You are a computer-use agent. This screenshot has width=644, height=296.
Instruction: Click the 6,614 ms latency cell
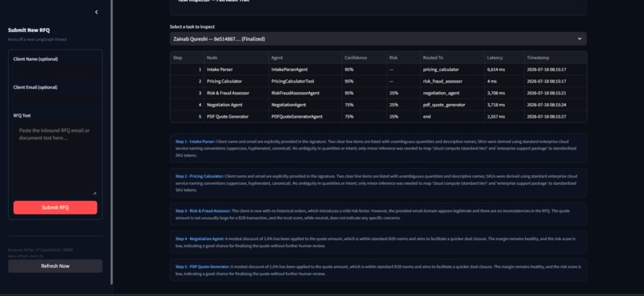(x=504, y=70)
